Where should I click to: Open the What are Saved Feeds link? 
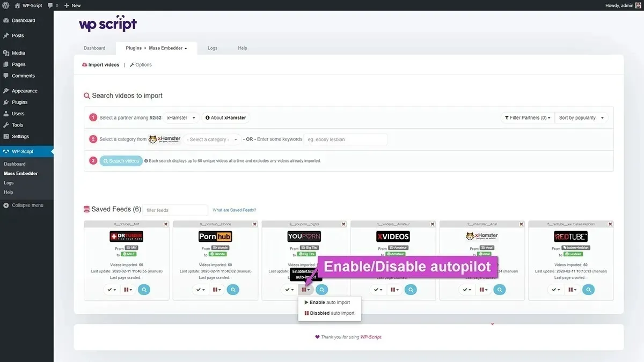click(235, 210)
